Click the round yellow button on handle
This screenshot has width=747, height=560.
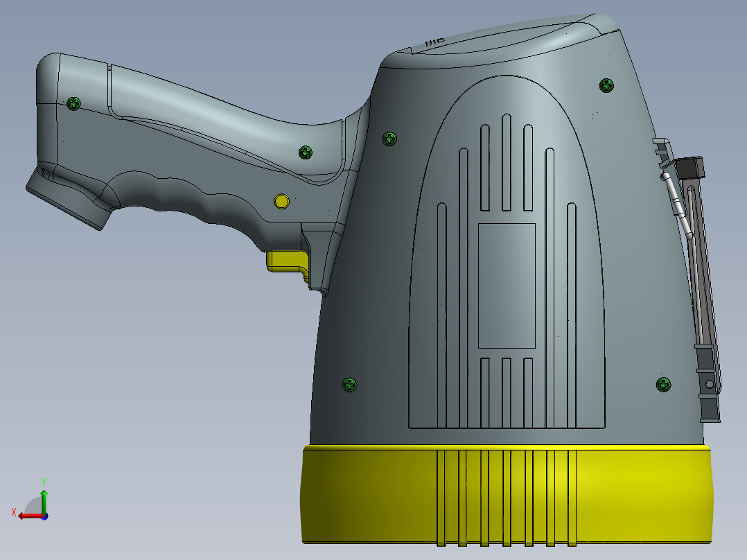point(281,201)
